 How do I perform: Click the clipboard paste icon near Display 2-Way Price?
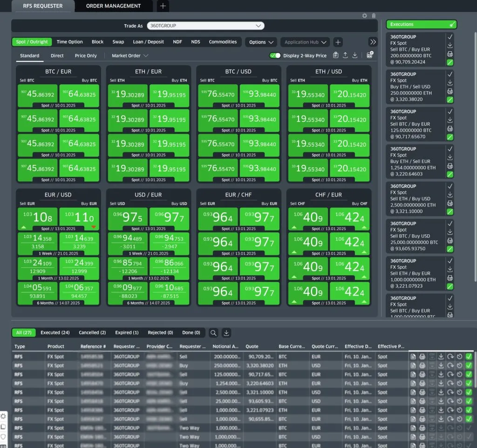[x=335, y=55]
